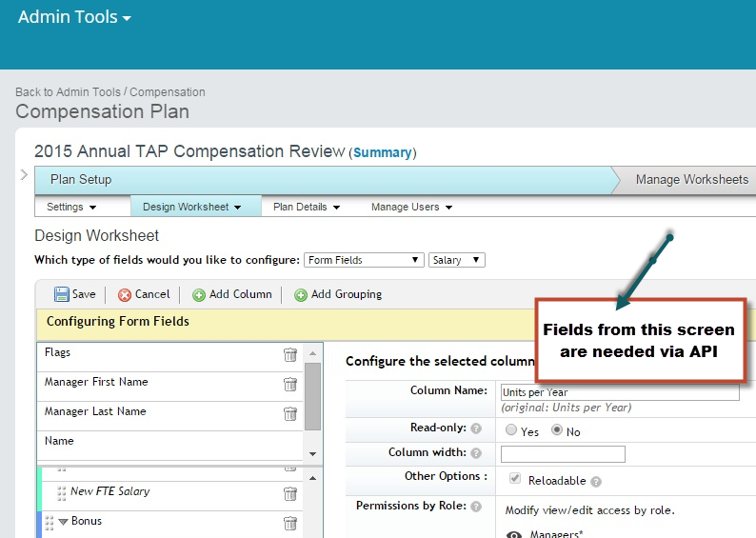Toggle the Reloadable checkbox

pyautogui.click(x=515, y=478)
